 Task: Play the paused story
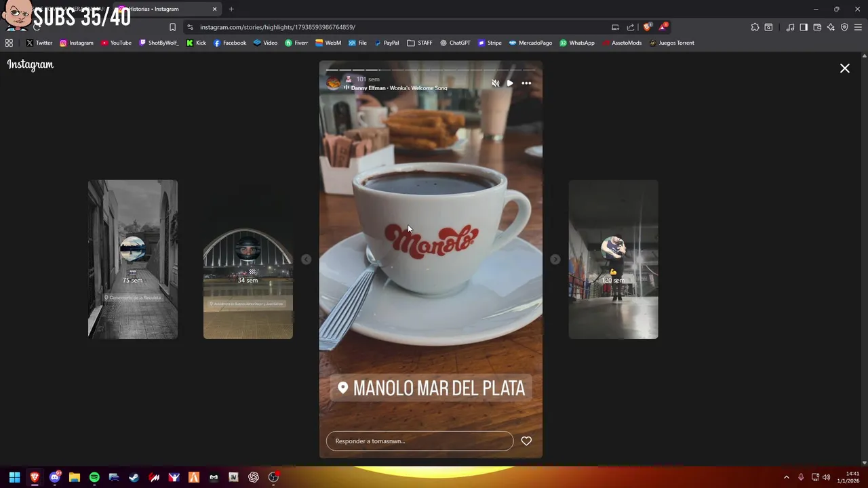click(x=510, y=83)
